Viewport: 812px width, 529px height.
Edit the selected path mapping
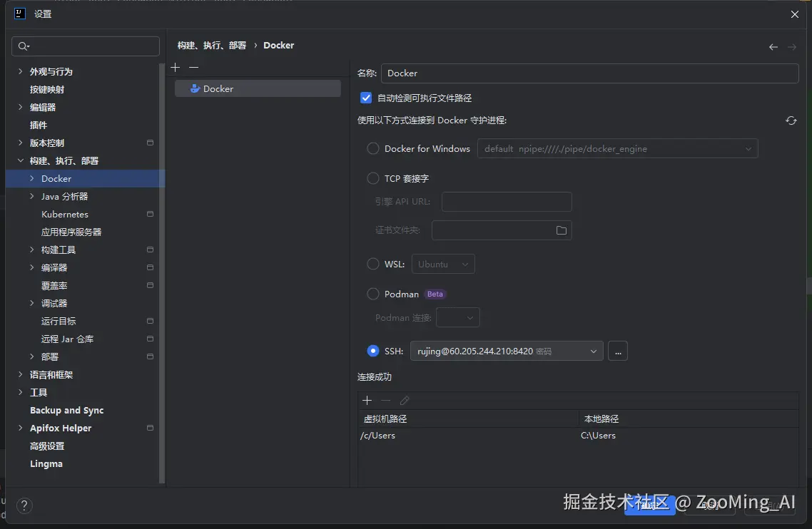[405, 400]
